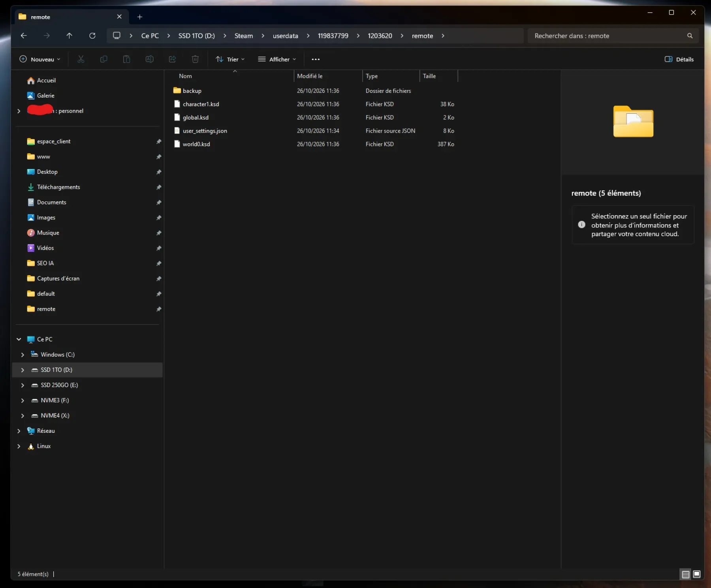Click the Copy icon in toolbar
This screenshot has height=588, width=711.
(103, 59)
